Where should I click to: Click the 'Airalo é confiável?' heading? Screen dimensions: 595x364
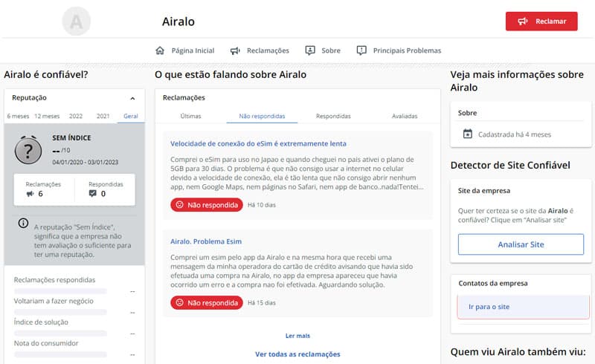[x=46, y=74]
